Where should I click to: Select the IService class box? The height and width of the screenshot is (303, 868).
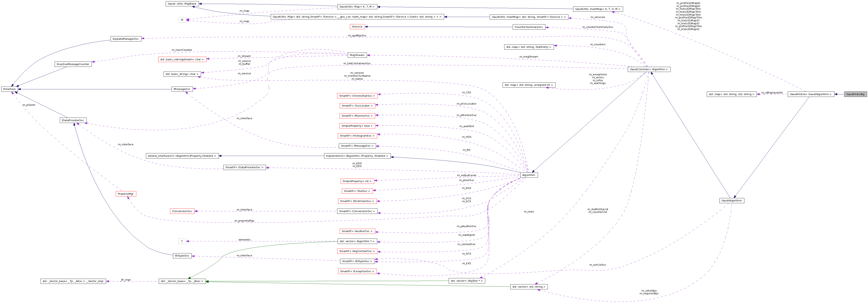pos(357,26)
